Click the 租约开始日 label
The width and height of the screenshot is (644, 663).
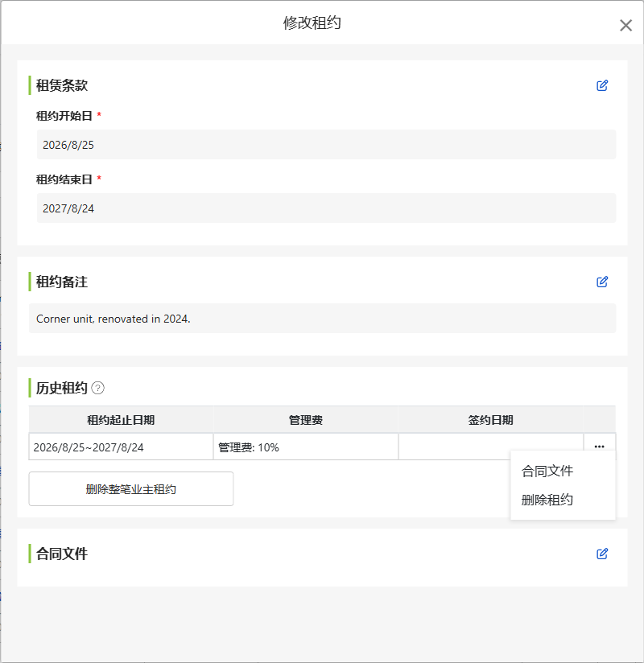64,116
